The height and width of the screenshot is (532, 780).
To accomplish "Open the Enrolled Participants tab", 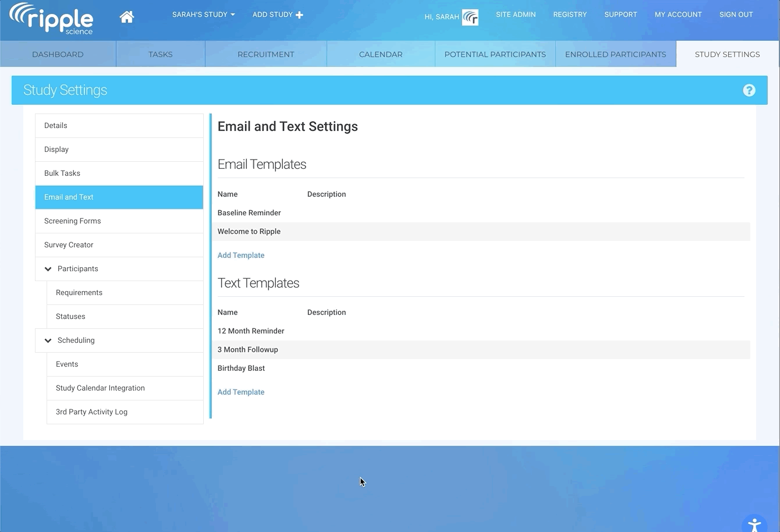I will (615, 54).
